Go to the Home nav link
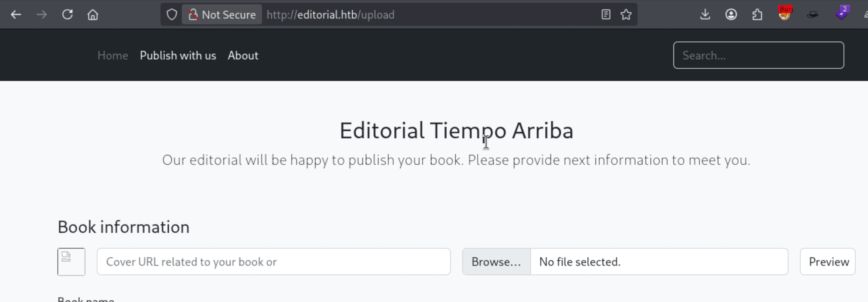The height and width of the screenshot is (302, 868). tap(113, 55)
